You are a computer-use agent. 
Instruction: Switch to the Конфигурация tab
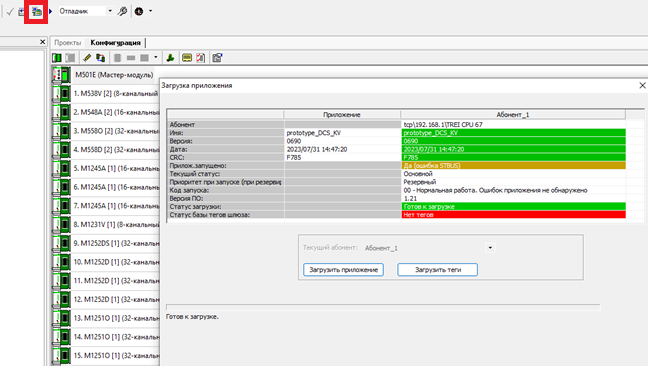point(116,43)
